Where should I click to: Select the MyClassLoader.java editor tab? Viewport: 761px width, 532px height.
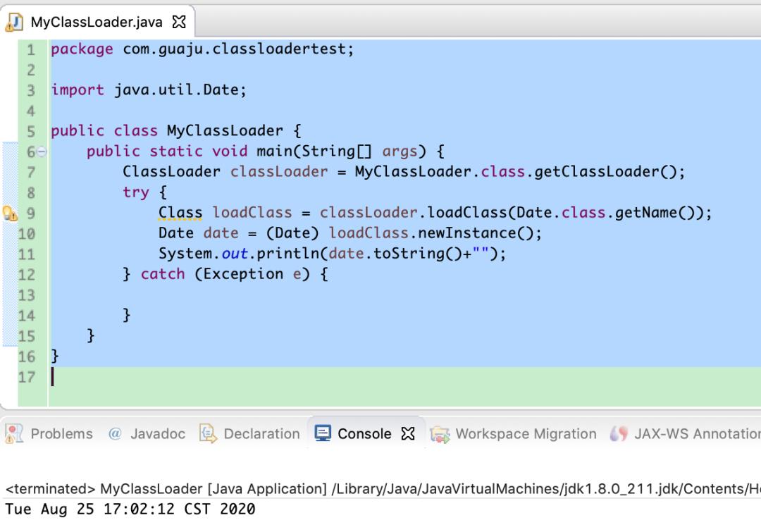point(97,22)
